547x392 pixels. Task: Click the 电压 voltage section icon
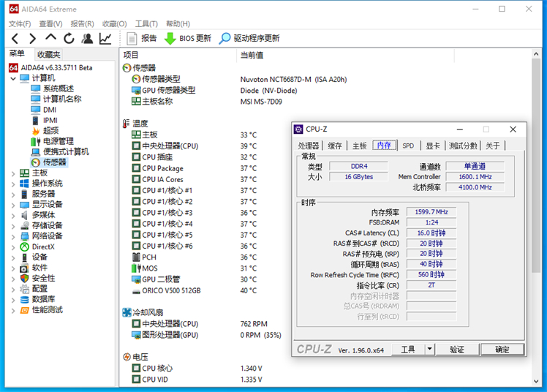pos(127,357)
